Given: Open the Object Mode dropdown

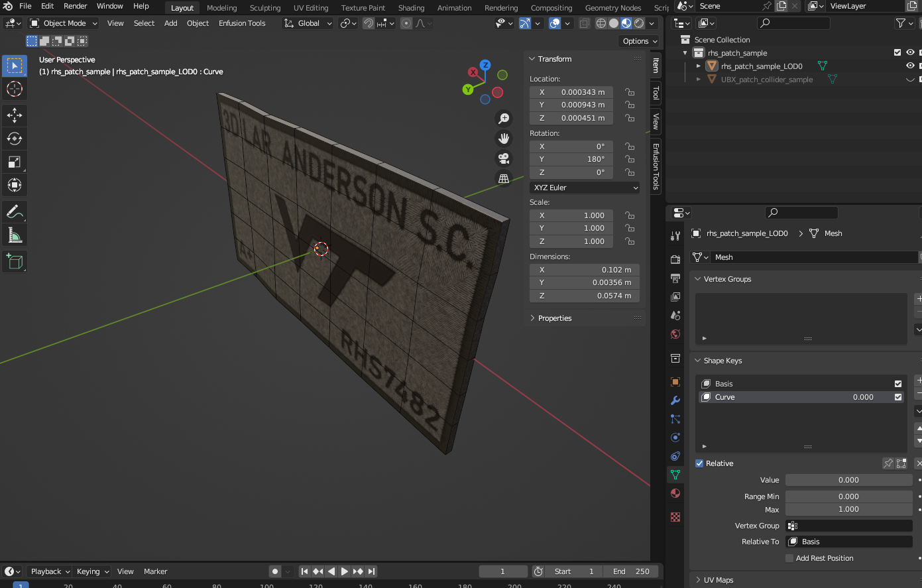Looking at the screenshot, I should (x=64, y=23).
